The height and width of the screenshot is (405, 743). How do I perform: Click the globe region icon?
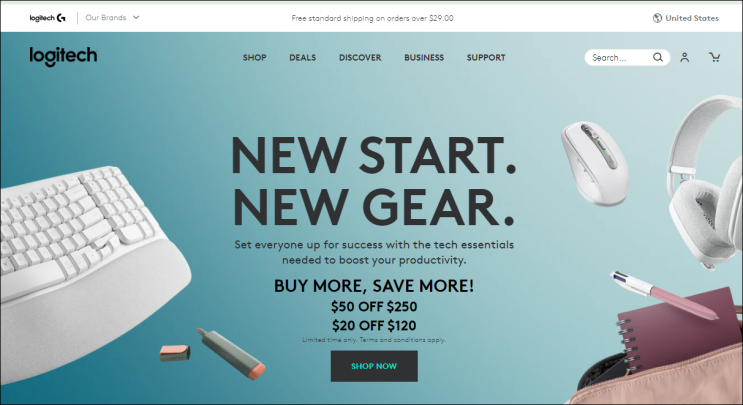[657, 18]
